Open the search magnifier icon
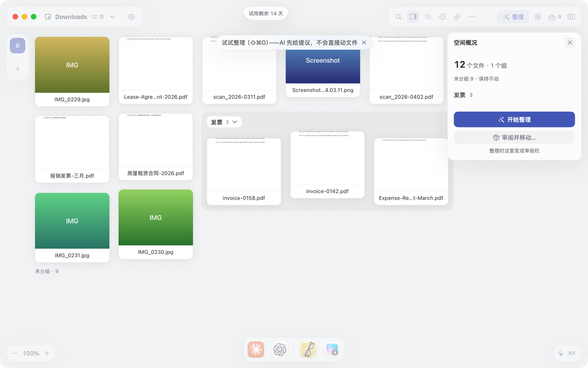 coord(398,17)
